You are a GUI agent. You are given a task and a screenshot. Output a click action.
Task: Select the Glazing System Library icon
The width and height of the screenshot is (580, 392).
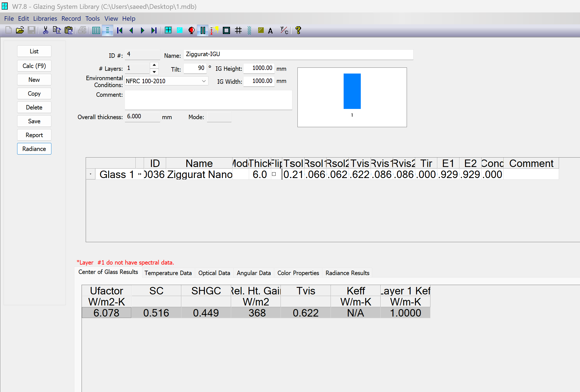(203, 30)
